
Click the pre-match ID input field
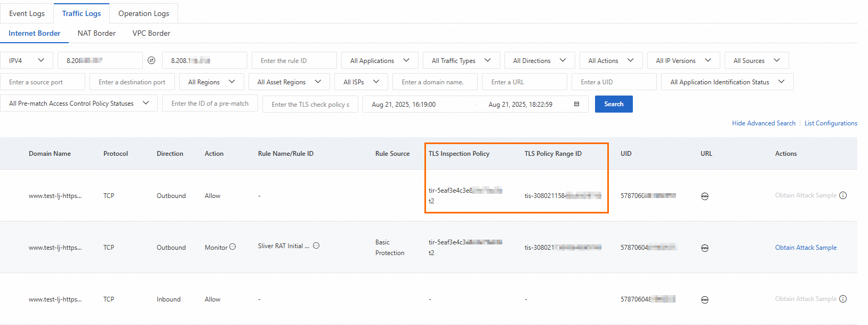point(210,103)
